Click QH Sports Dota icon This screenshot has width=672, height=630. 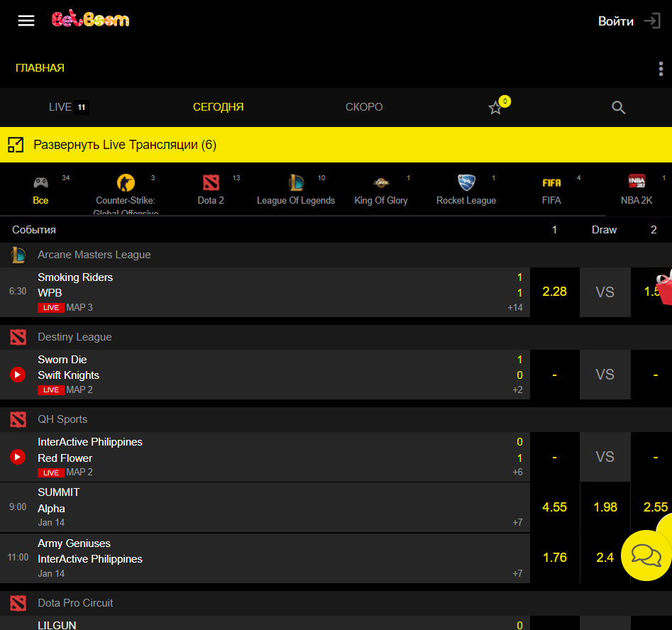(x=18, y=419)
